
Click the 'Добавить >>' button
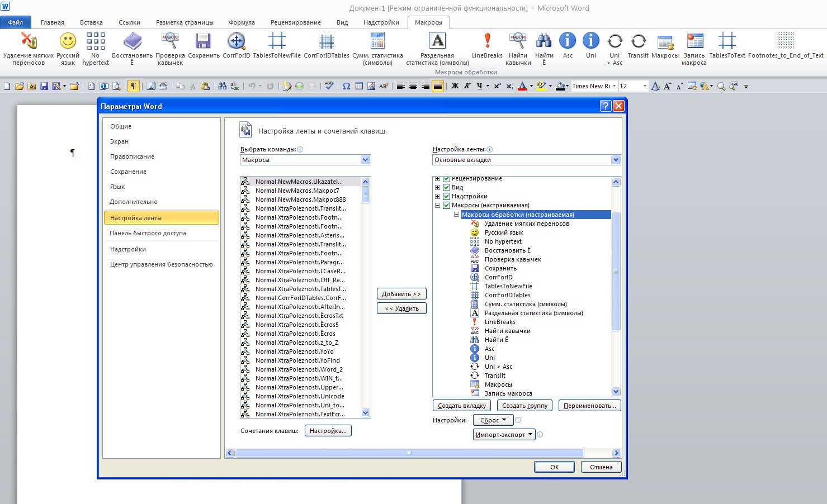click(401, 294)
